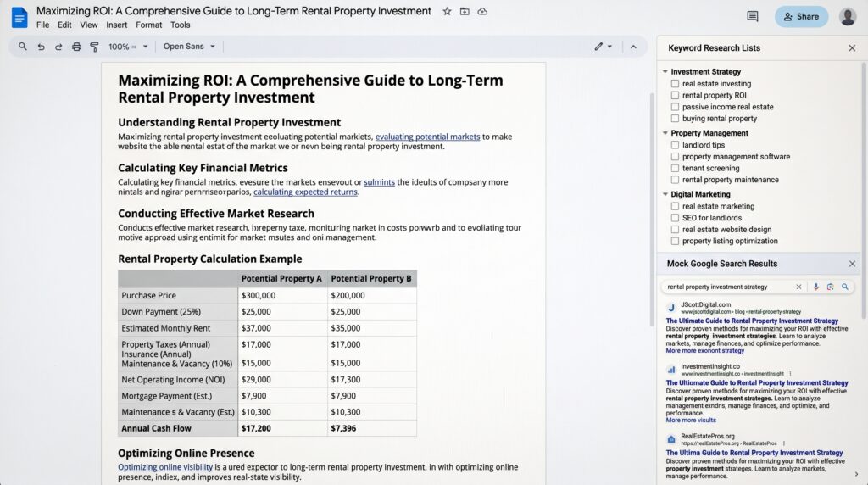Screen dimensions: 868x485
Task: Tick the real estate investing checkbox
Action: (x=675, y=84)
